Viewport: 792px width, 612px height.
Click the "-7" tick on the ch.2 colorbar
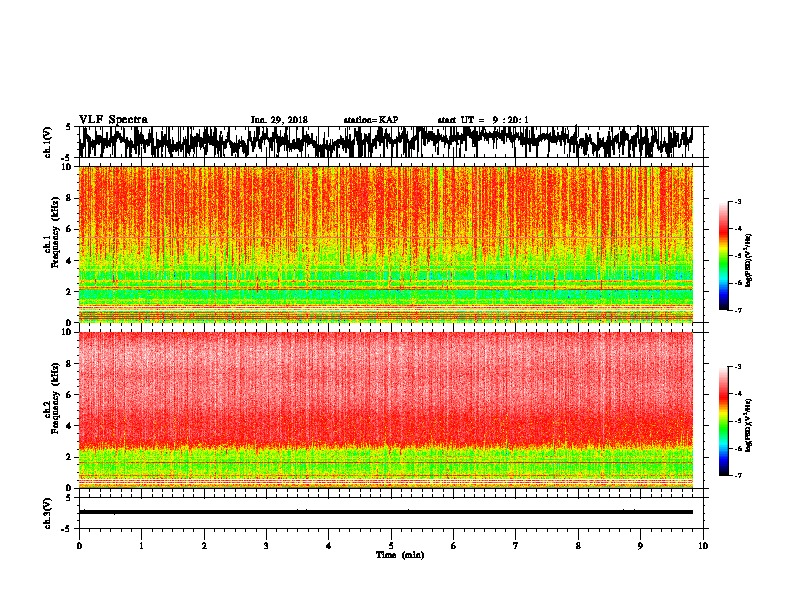(737, 475)
